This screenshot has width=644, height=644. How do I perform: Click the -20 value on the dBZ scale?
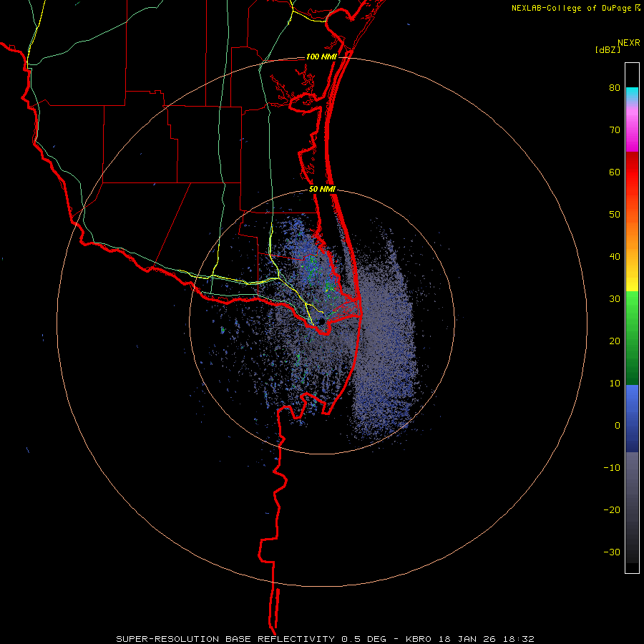coord(612,510)
